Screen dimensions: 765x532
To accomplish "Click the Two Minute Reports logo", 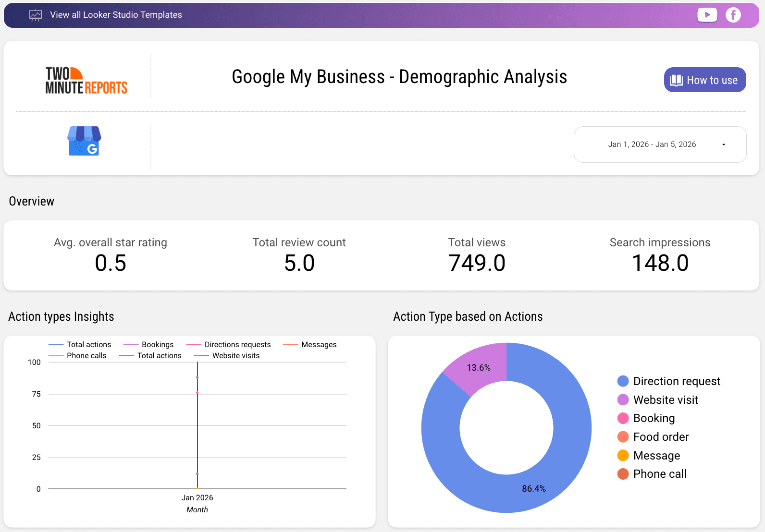I will [x=86, y=80].
